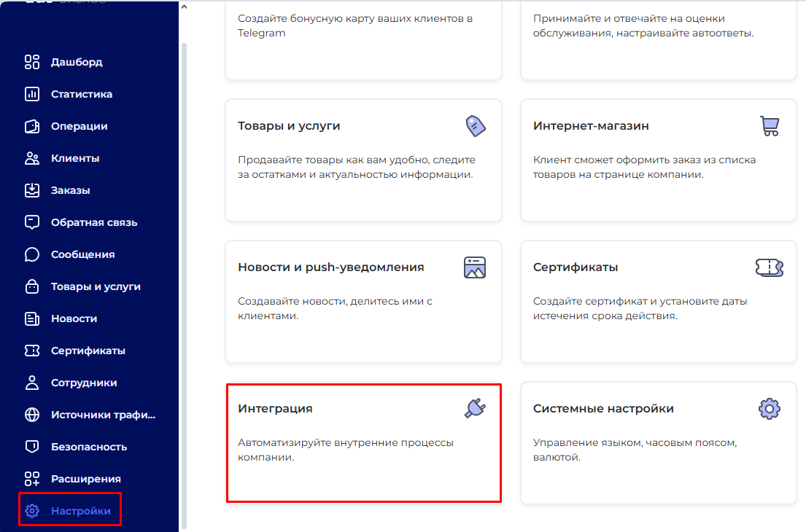This screenshot has height=532, width=806.
Task: Select Источники трафика sidebar item
Action: pyautogui.click(x=103, y=415)
